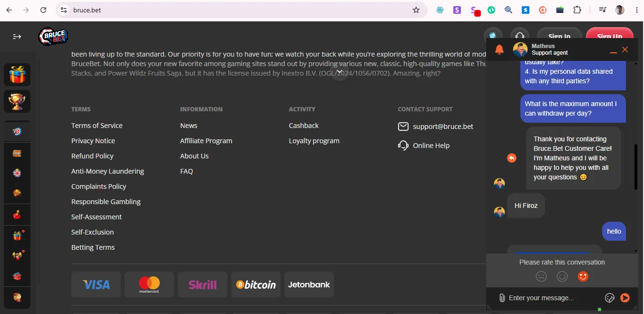Image resolution: width=644 pixels, height=314 pixels.
Task: Open the gold trophy tournaments icon
Action: click(17, 101)
